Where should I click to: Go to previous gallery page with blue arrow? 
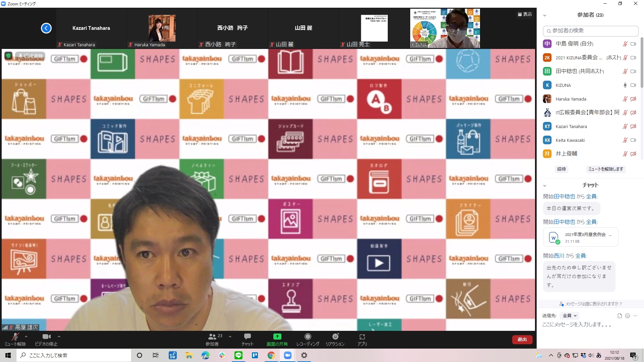click(x=46, y=28)
